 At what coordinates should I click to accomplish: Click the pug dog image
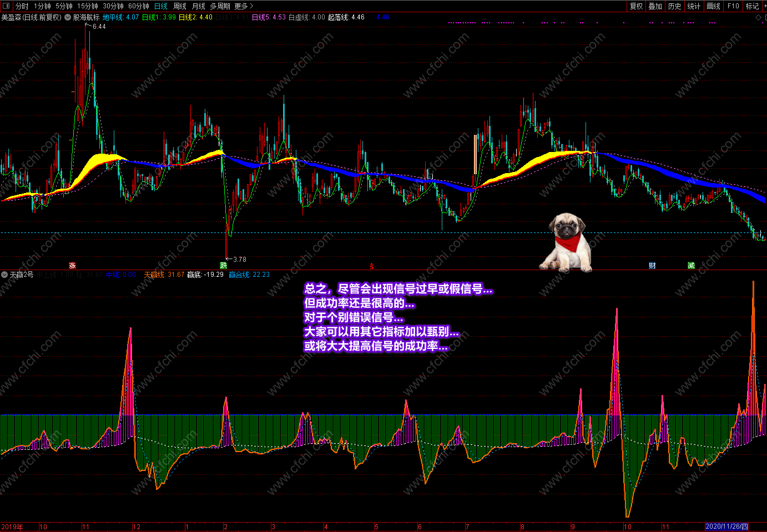pyautogui.click(x=567, y=242)
